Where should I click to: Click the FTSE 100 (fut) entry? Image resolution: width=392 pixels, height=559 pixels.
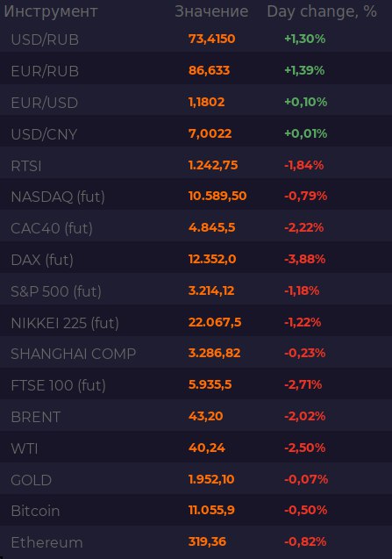(x=196, y=385)
